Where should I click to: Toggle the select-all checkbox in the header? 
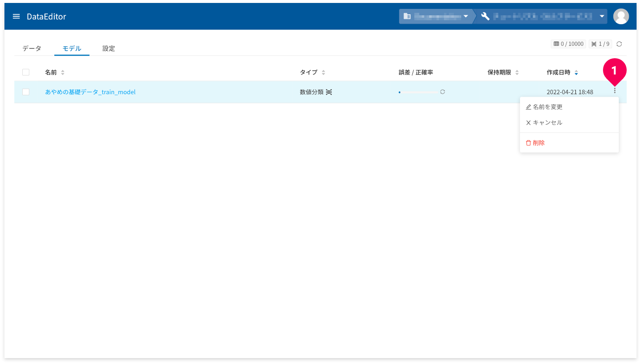point(26,72)
